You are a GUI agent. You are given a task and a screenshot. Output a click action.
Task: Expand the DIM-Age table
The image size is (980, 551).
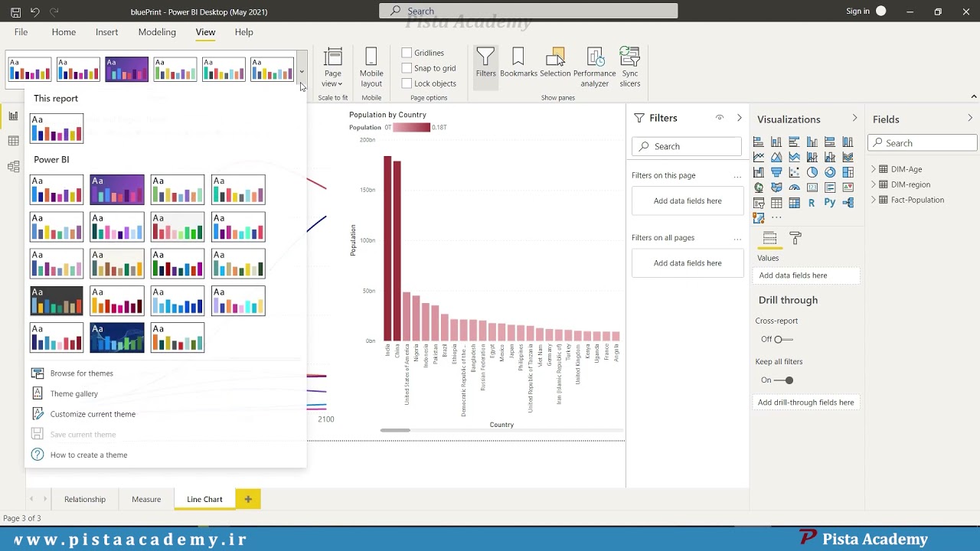point(873,169)
